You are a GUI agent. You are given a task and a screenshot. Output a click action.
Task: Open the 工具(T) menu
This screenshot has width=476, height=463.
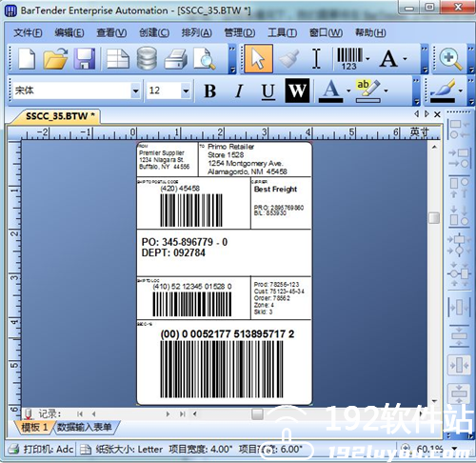click(x=282, y=32)
